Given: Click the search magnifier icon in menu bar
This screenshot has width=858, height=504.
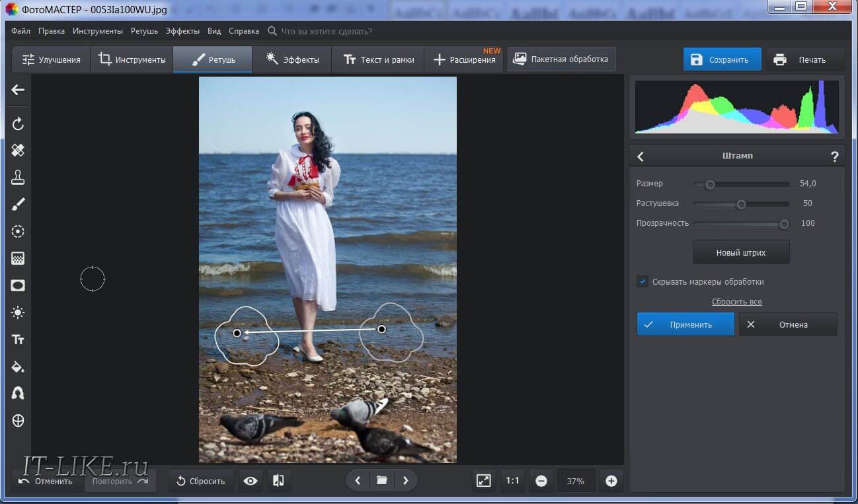Looking at the screenshot, I should (x=272, y=31).
